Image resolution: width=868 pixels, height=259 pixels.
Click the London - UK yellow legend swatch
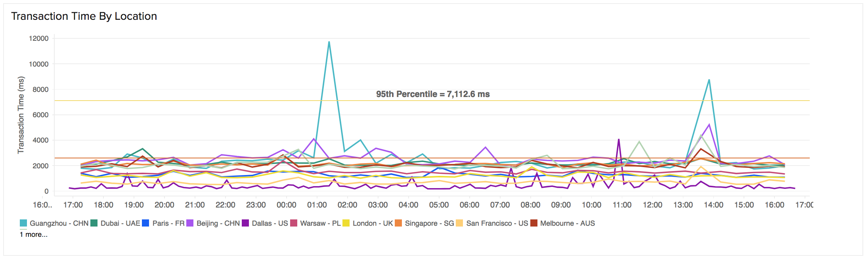[346, 223]
